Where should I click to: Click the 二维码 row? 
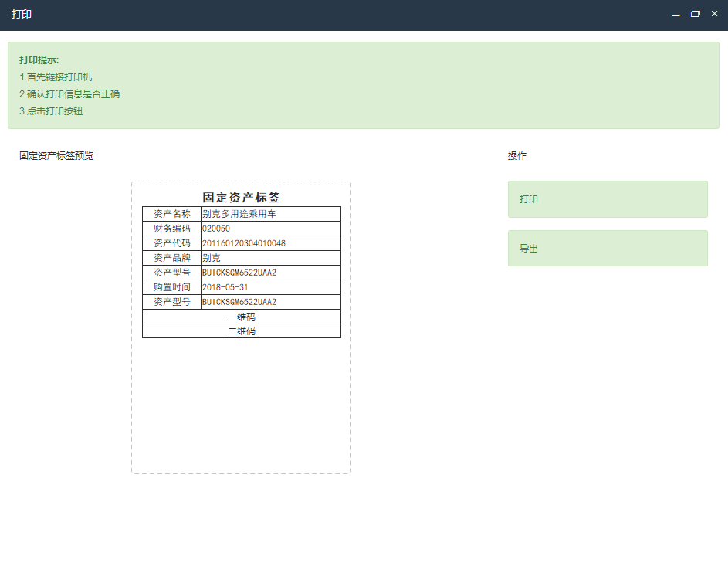click(242, 331)
